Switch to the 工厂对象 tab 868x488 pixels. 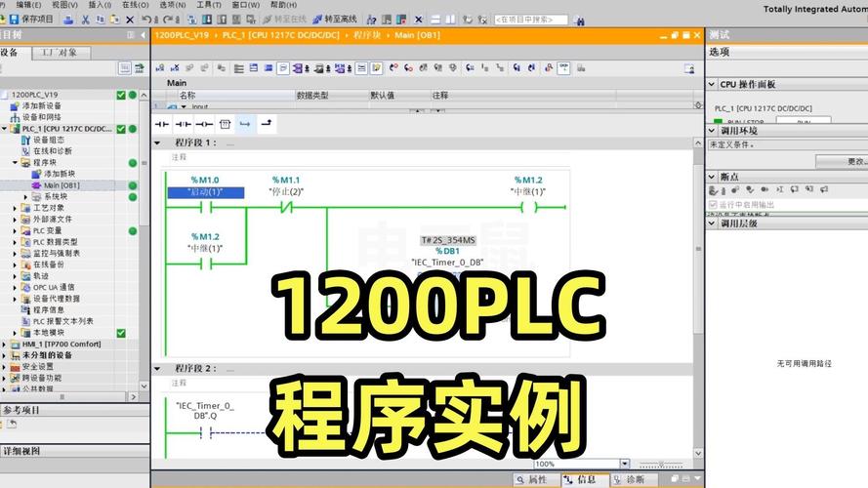click(x=60, y=53)
